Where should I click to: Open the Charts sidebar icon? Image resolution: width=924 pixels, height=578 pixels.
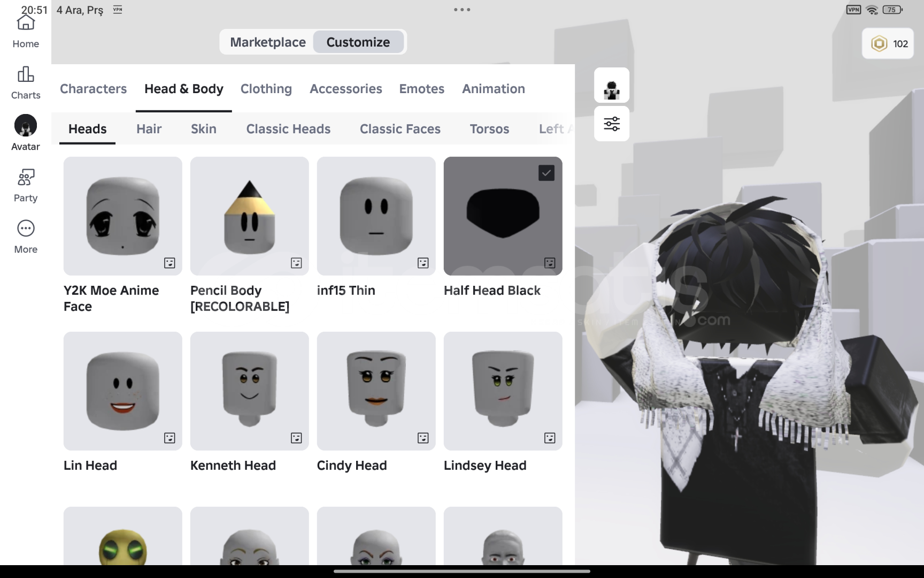coord(26,74)
